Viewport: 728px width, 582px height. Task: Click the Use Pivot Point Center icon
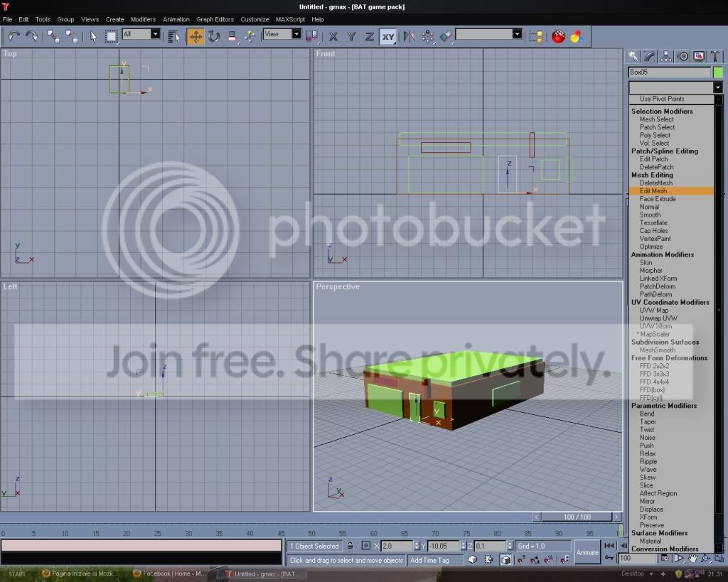click(311, 36)
